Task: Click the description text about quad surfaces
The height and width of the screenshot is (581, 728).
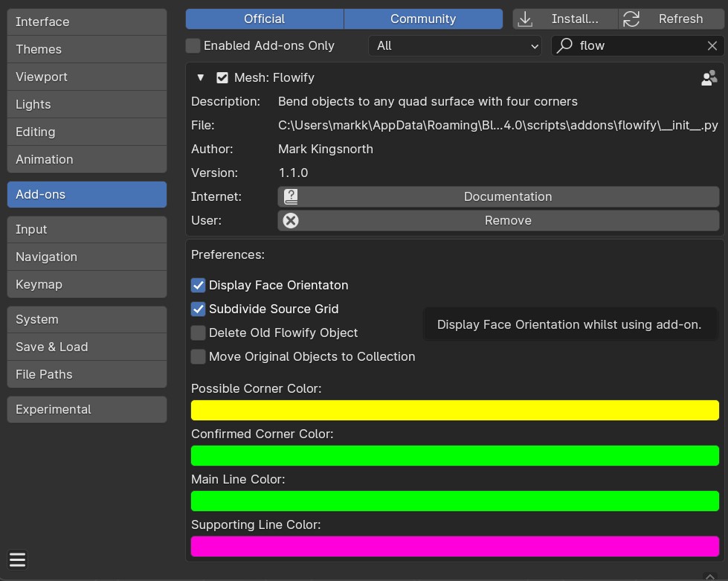Action: pos(428,102)
